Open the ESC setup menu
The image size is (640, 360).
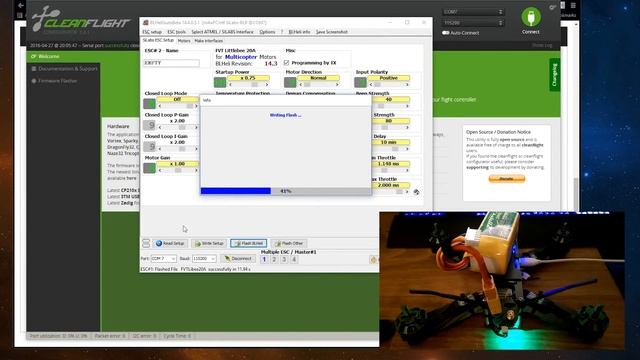(x=152, y=32)
